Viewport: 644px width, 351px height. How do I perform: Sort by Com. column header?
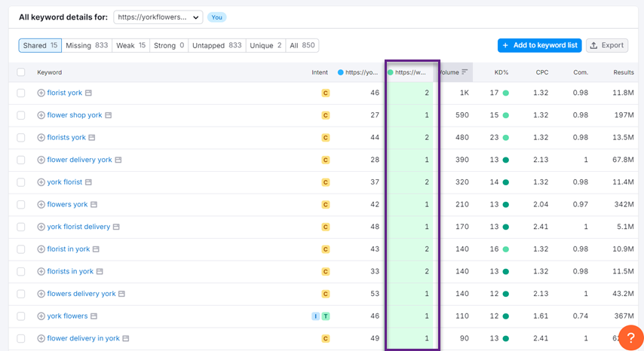tap(581, 72)
